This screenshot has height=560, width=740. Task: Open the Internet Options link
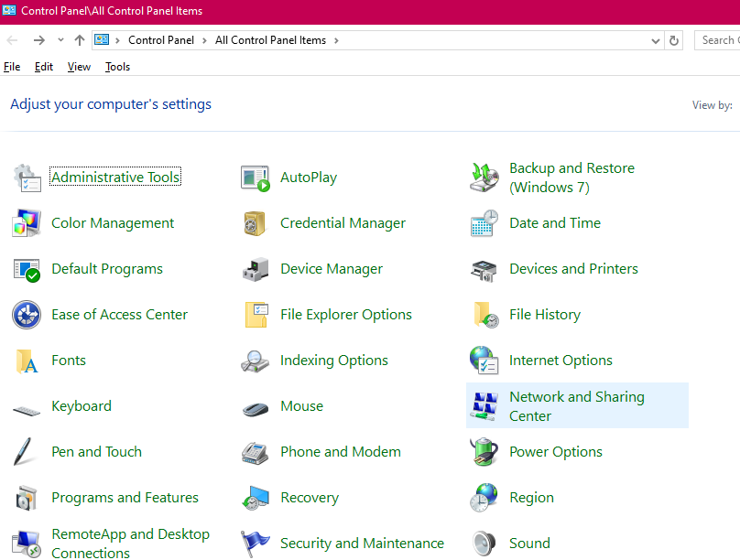(560, 361)
